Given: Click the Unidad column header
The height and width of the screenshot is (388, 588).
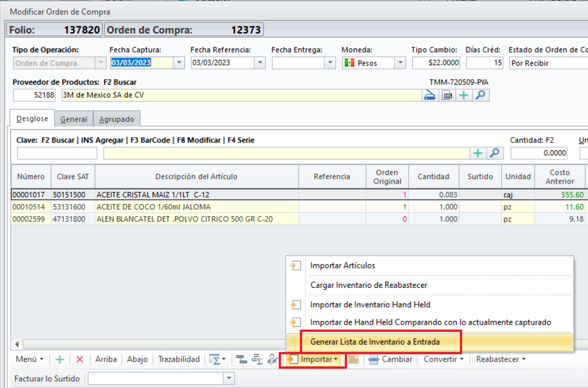Looking at the screenshot, I should click(x=518, y=177).
